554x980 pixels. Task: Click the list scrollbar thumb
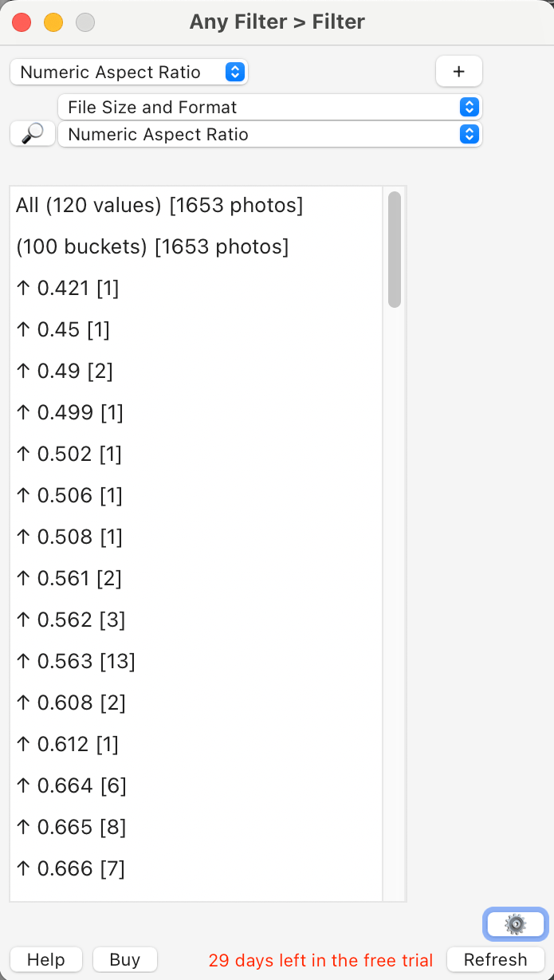[394, 247]
